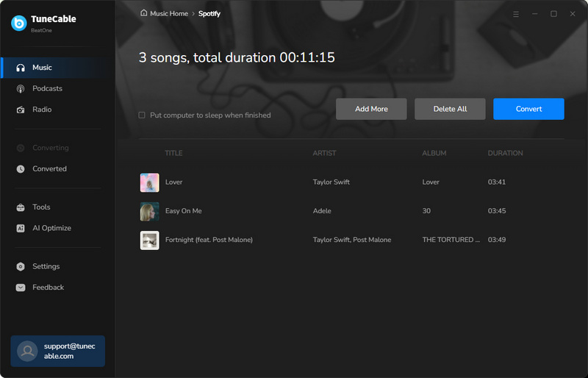Click the support@tunecable.com account box

pos(58,351)
